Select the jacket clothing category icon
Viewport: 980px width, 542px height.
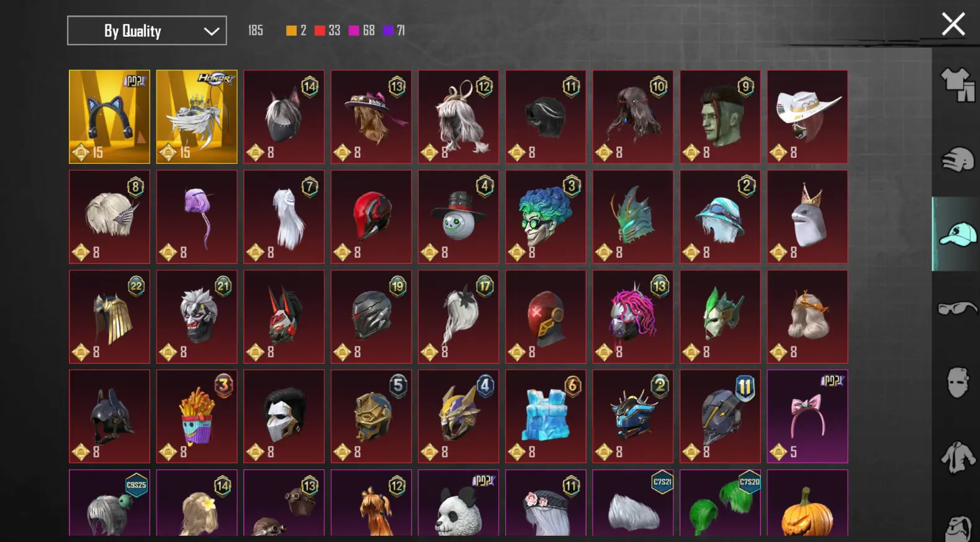[x=958, y=458]
